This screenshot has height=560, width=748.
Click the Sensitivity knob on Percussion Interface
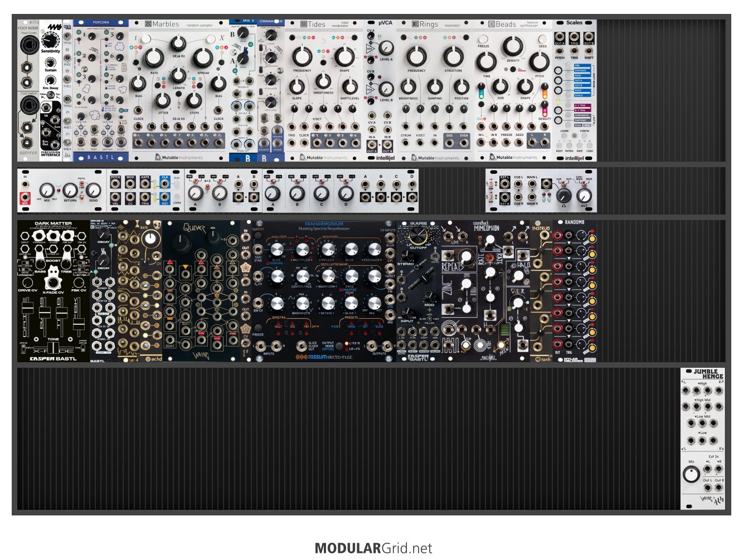click(50, 41)
